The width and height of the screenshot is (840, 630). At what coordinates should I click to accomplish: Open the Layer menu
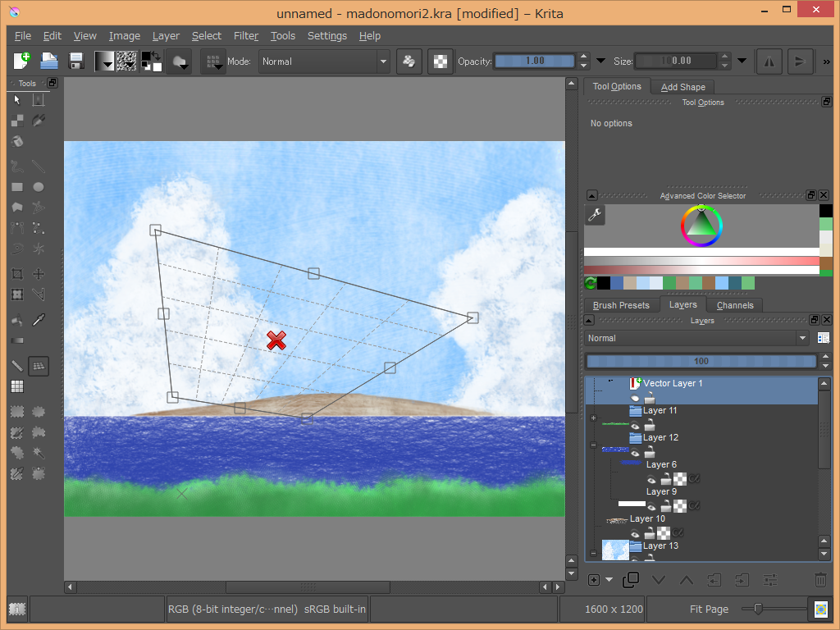coord(166,36)
